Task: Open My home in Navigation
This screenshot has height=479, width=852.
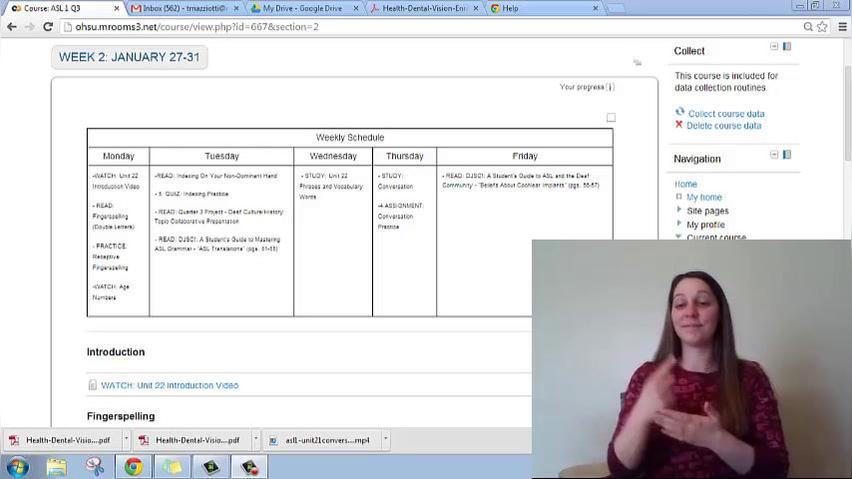Action: [x=704, y=197]
